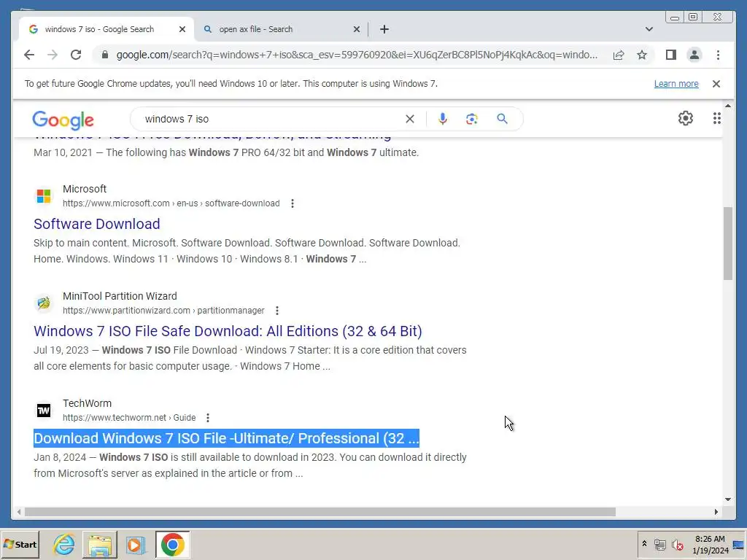The width and height of the screenshot is (747, 560).
Task: Show hidden tray icons arrow
Action: click(x=644, y=544)
